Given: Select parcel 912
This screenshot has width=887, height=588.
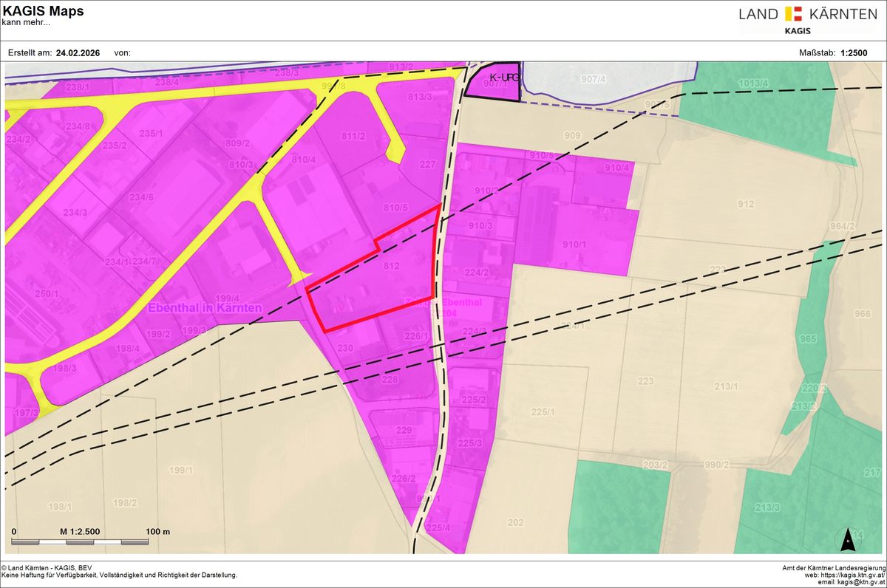Looking at the screenshot, I should [745, 204].
